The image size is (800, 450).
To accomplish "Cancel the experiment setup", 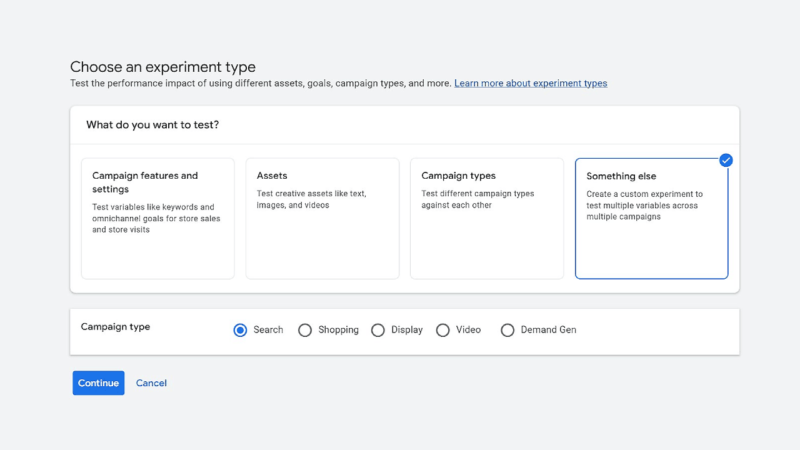I will tap(151, 383).
